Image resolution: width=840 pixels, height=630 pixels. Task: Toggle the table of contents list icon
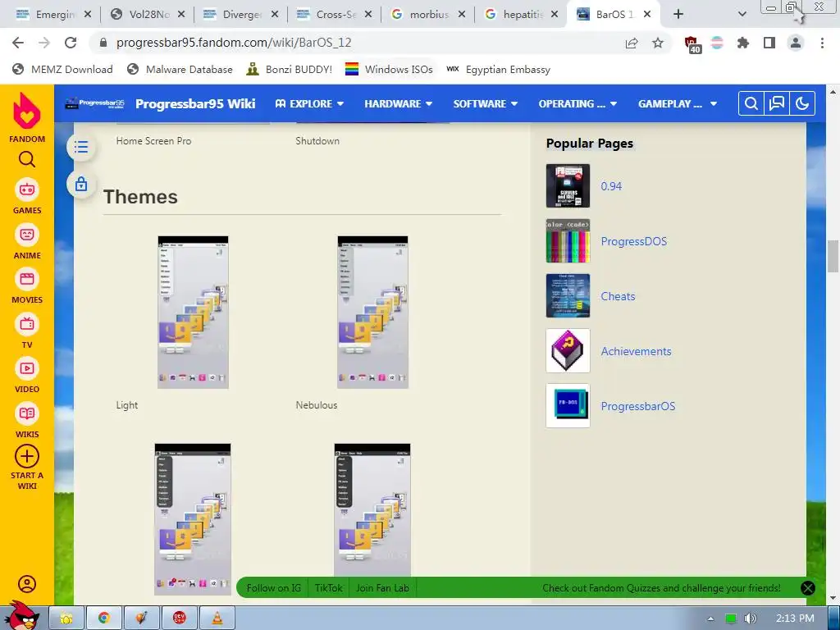[81, 147]
